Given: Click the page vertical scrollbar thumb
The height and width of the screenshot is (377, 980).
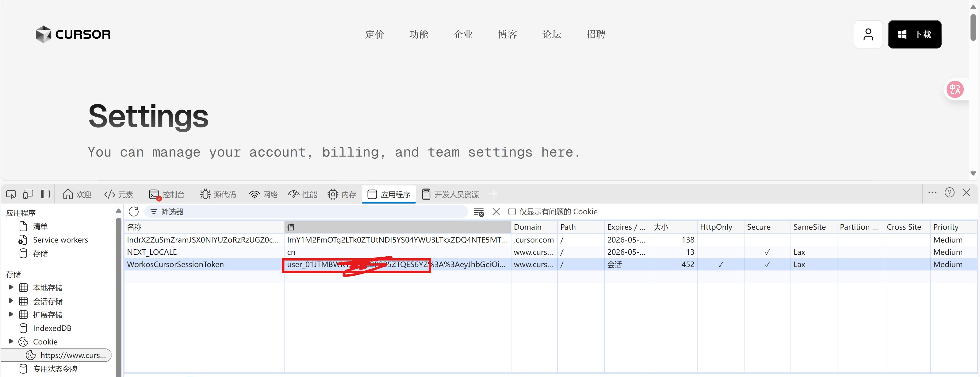Looking at the screenshot, I should click(x=973, y=27).
